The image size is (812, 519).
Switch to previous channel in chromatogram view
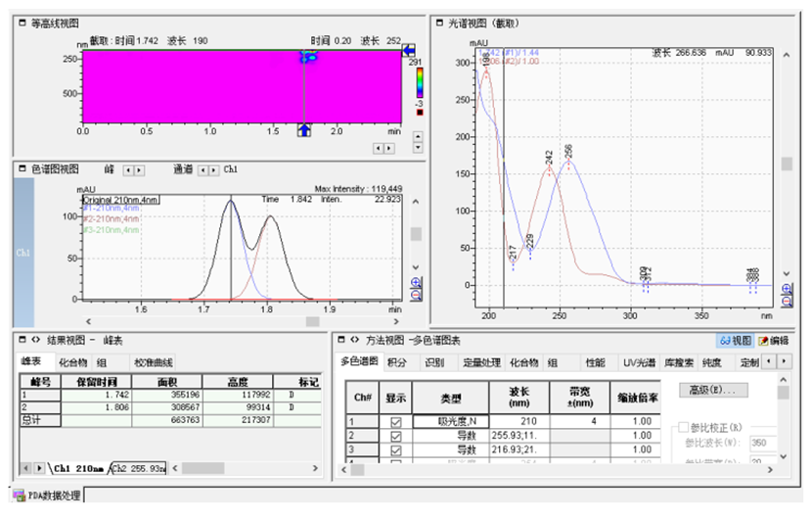pos(203,170)
